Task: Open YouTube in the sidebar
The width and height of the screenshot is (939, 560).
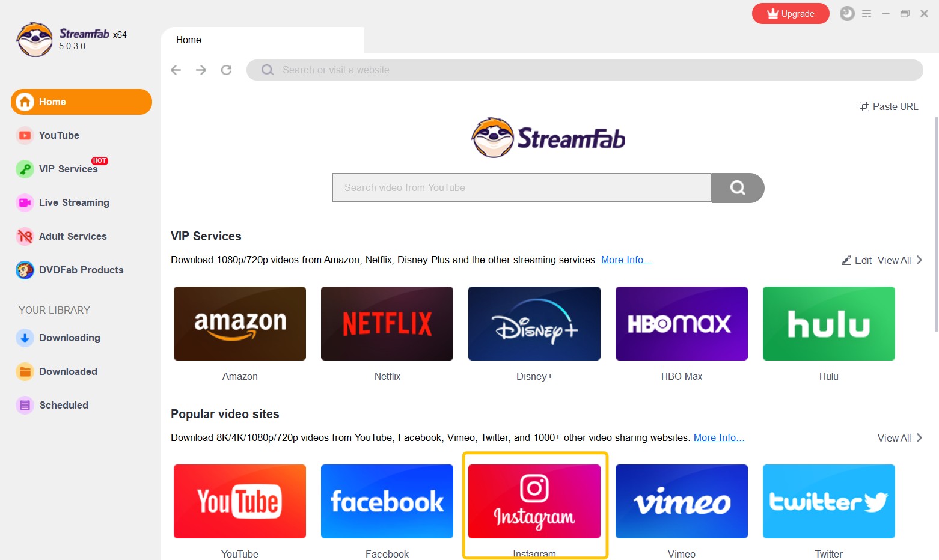Action: coord(59,135)
